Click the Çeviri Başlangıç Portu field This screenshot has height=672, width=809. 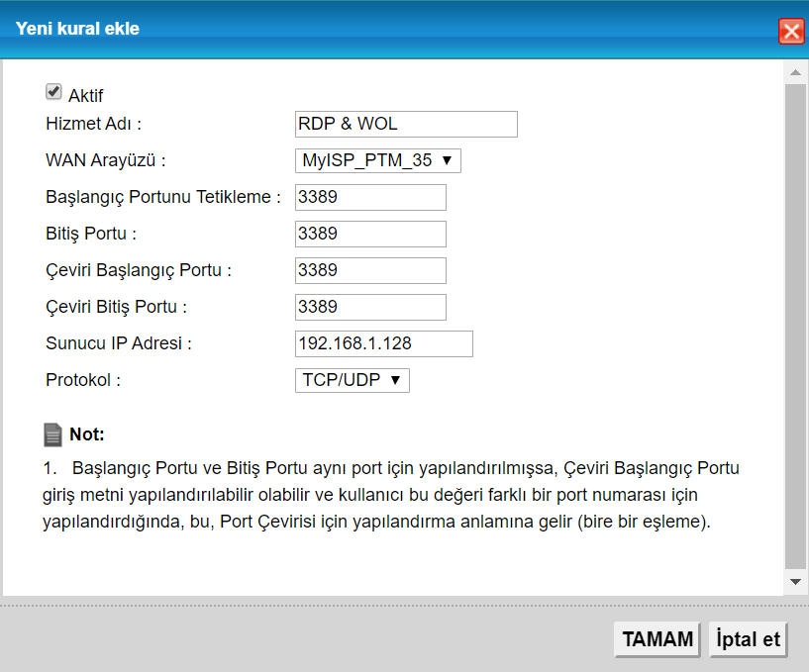370,270
